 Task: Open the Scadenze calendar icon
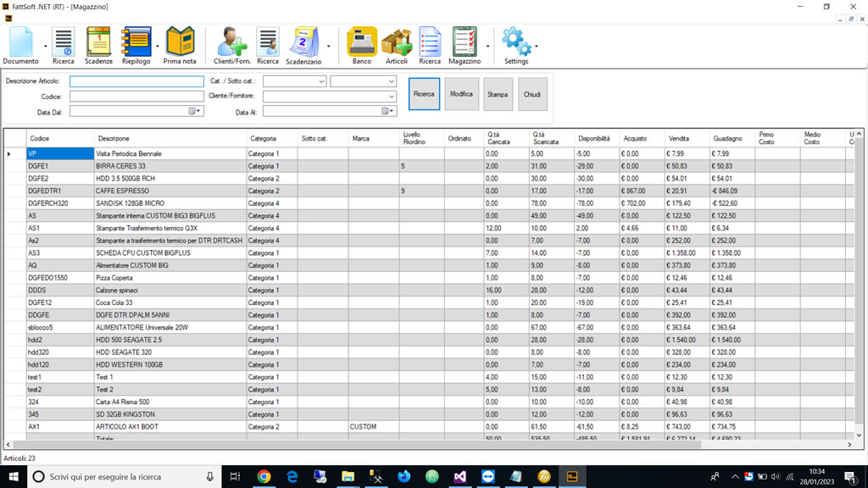coord(98,46)
